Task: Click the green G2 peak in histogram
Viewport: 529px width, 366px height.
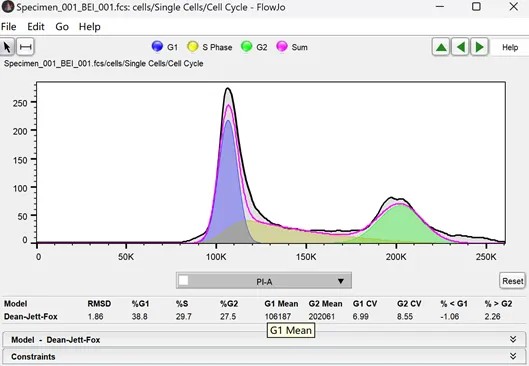Action: tap(400, 226)
